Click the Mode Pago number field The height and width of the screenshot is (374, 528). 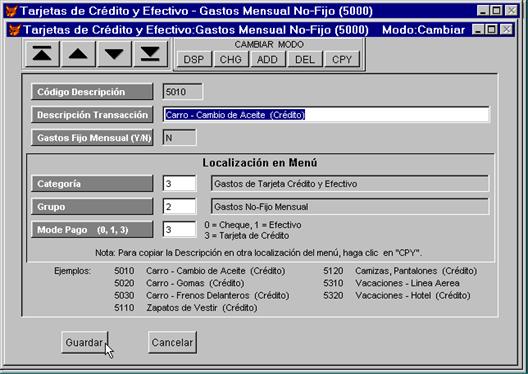(x=179, y=230)
